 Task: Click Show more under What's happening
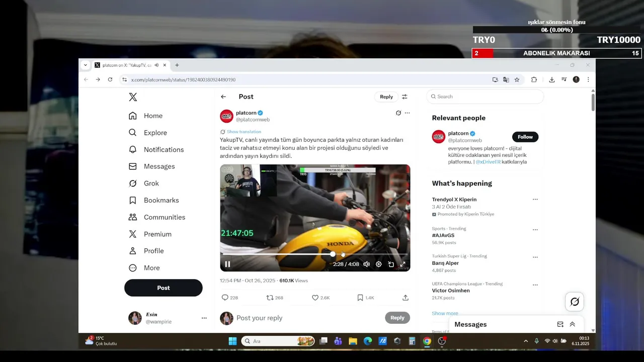tap(445, 313)
